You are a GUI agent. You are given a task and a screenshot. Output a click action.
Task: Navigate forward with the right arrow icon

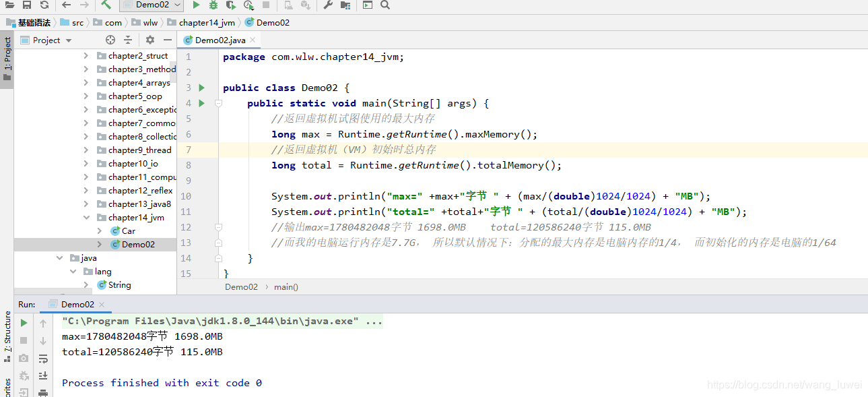pos(84,5)
